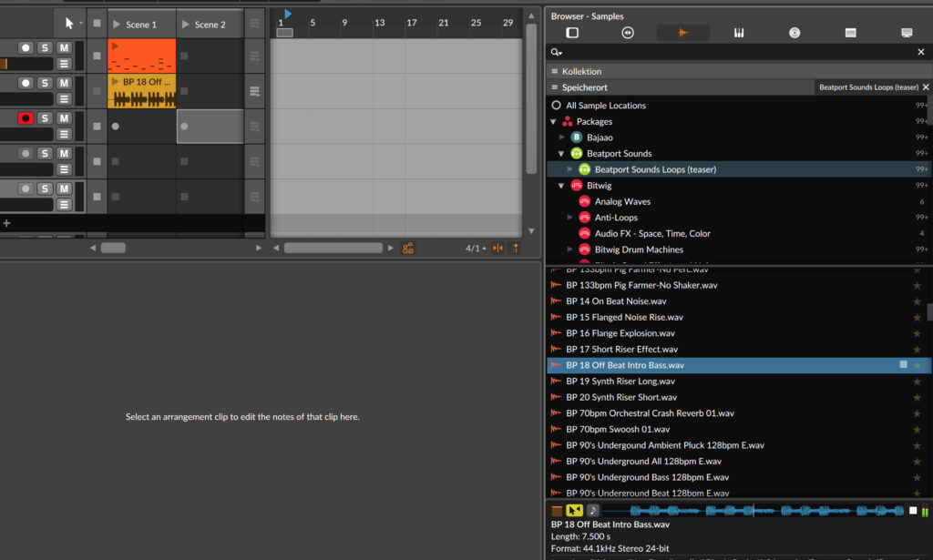Solo the record-armed third track
Viewport: 933px width, 560px height.
tap(45, 117)
